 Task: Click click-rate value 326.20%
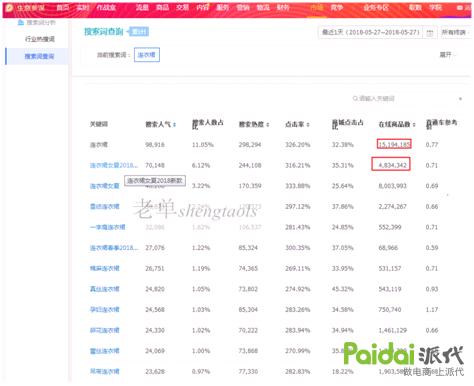[x=297, y=145]
